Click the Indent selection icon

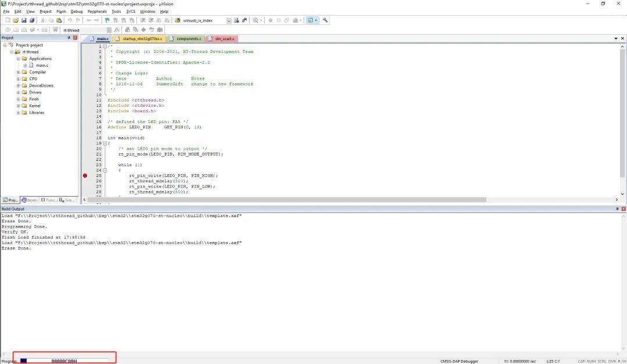point(142,20)
